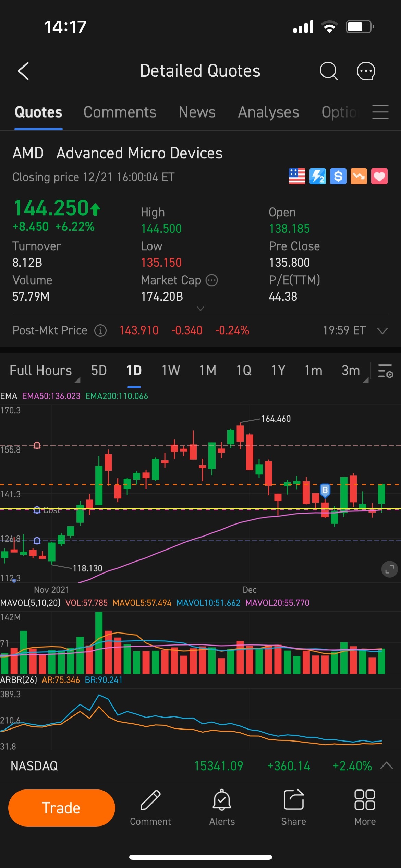Tap the NASDAQ index name

34,766
